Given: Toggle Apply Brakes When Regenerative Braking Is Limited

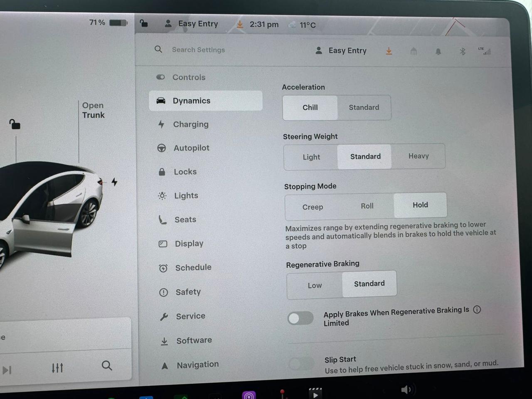Looking at the screenshot, I should pos(300,318).
